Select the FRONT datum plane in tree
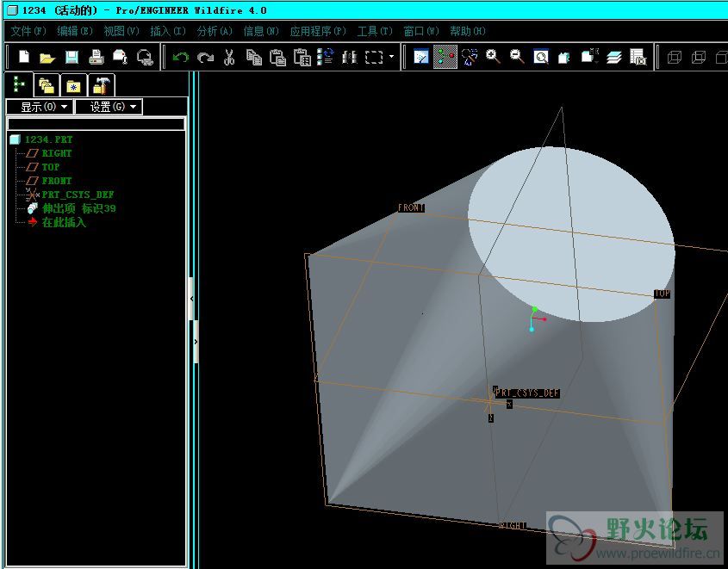 click(57, 181)
